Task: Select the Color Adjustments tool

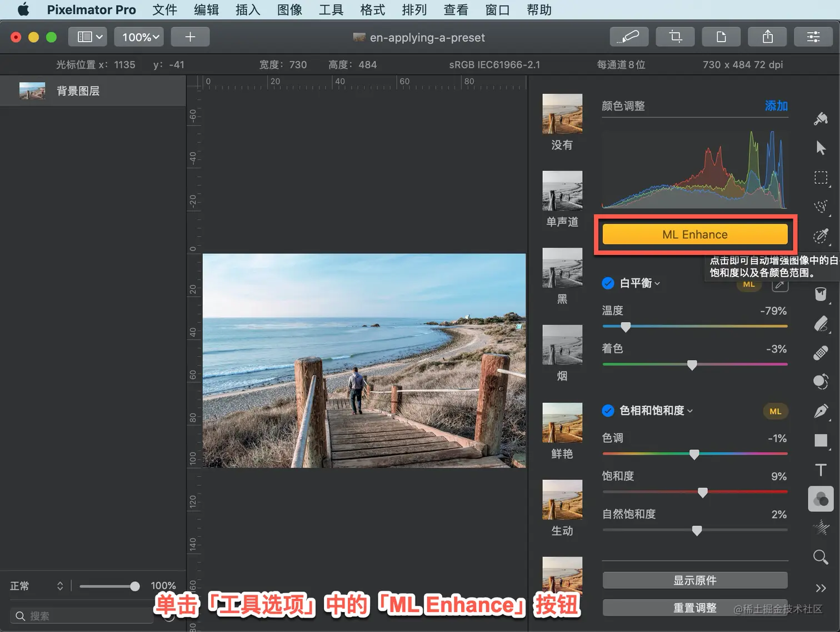Action: pos(821,499)
